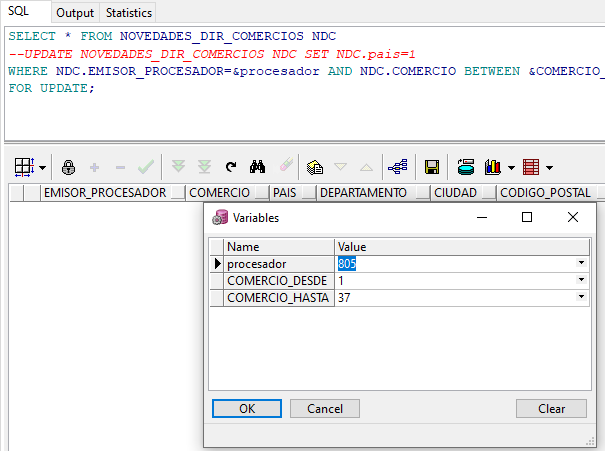This screenshot has height=451, width=605.
Task: Expand the grid layout dropdown arrow
Action: tap(43, 168)
